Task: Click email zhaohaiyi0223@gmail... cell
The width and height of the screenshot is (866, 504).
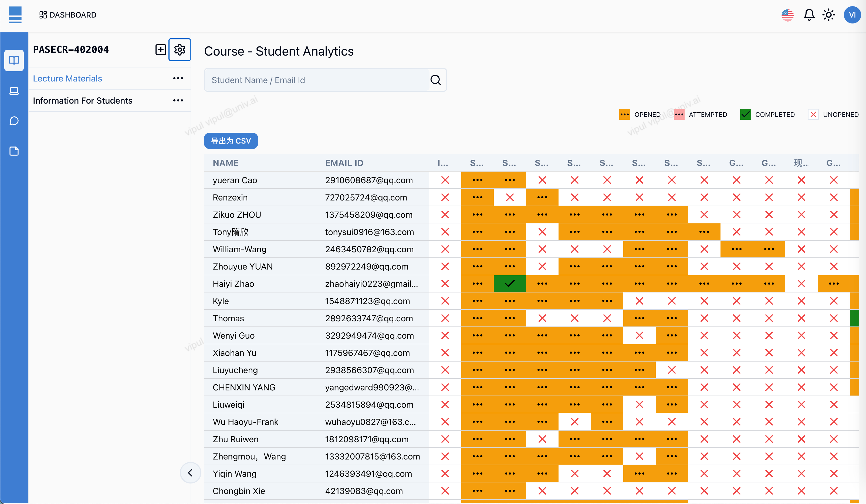Action: 371,284
